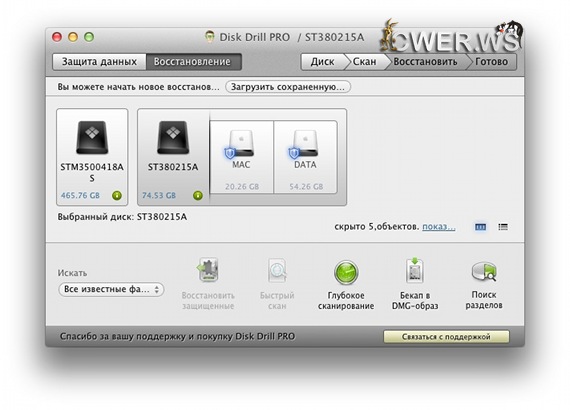
Task: Select the Восстановление tab
Action: point(193,61)
